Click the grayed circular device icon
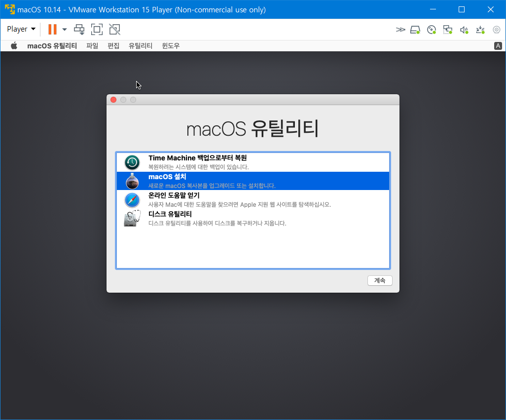This screenshot has height=420, width=506. 496,30
